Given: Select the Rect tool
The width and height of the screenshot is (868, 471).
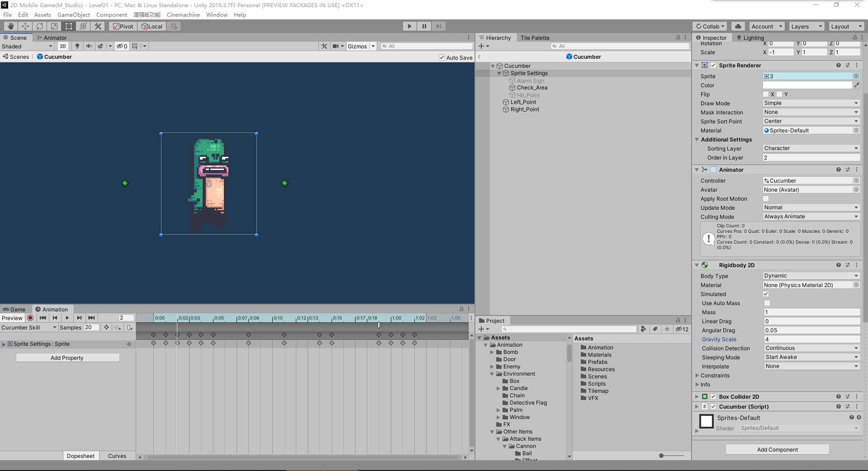Looking at the screenshot, I should click(69, 26).
